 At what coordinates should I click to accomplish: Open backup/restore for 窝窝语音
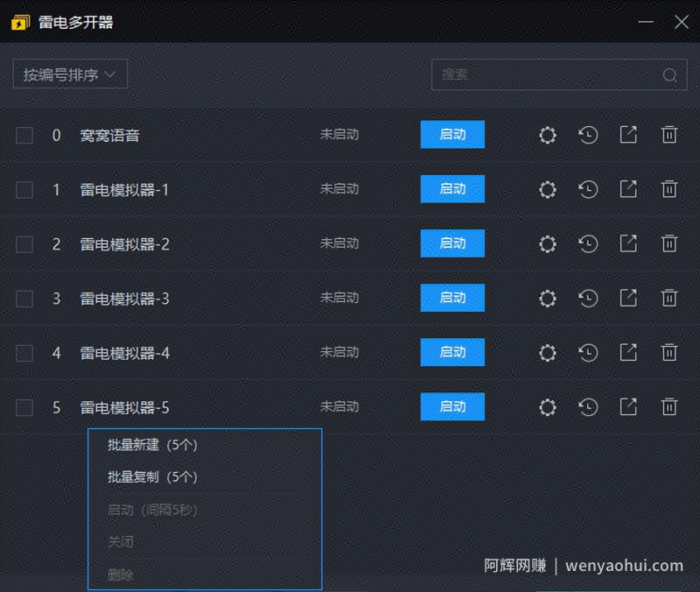tap(588, 135)
